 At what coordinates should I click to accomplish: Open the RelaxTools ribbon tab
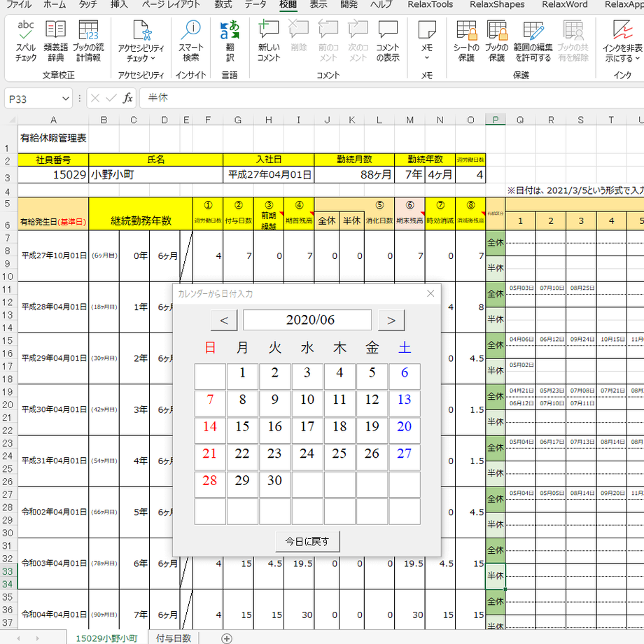click(430, 4)
